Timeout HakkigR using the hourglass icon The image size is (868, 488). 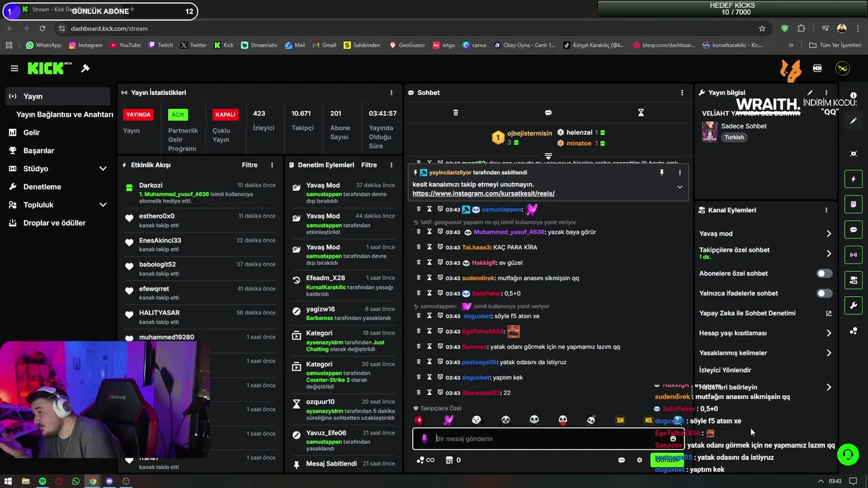[x=429, y=262]
